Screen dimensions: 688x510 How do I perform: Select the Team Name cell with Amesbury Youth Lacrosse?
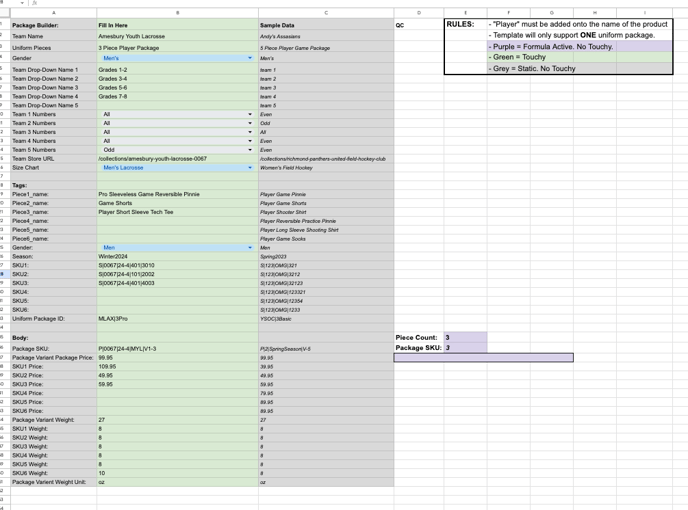tap(176, 36)
